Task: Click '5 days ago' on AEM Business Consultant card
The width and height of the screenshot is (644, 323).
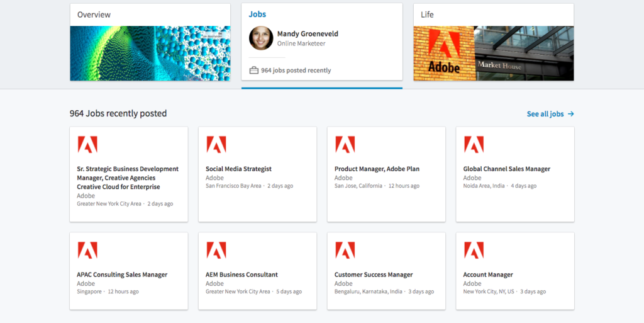Action: [289, 292]
